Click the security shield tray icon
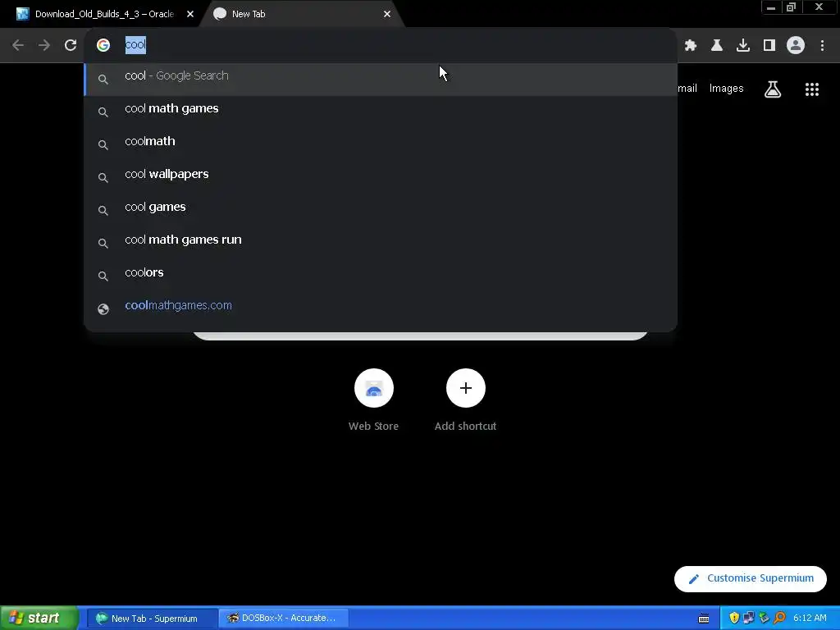Viewport: 840px width, 630px height. pyautogui.click(x=734, y=619)
